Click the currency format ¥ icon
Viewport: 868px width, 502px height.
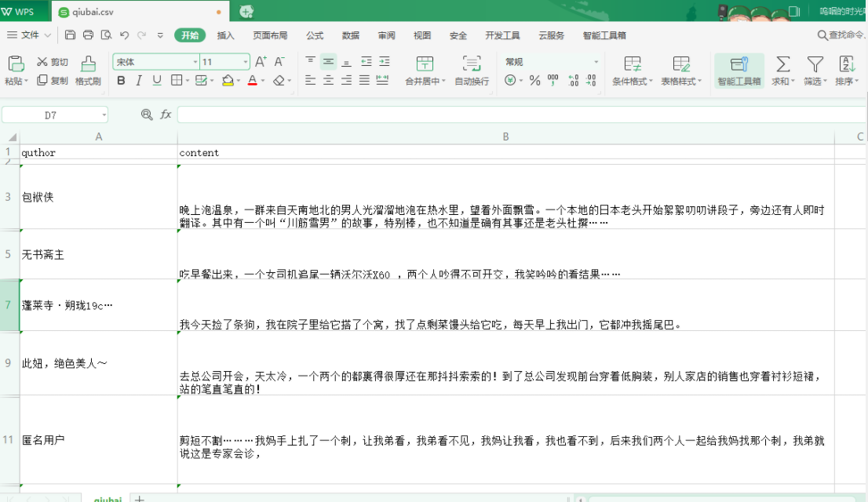[510, 81]
